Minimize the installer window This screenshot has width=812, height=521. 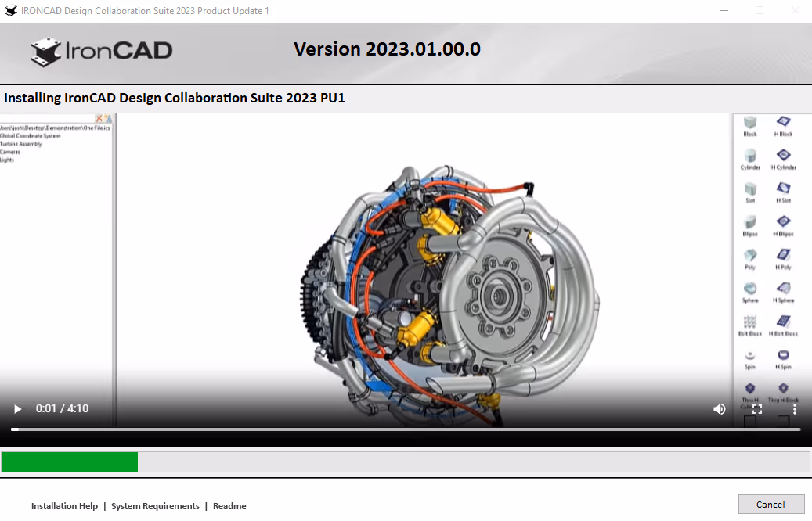pos(724,10)
